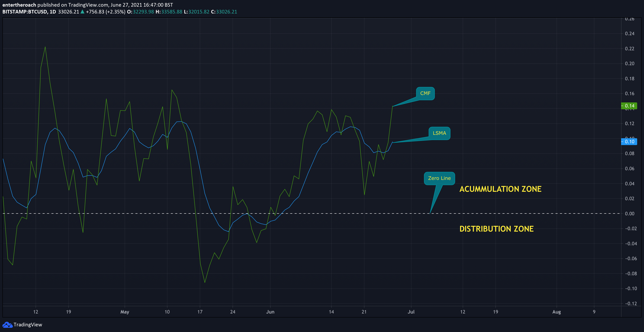The image size is (644, 332).
Task: Select the CMF callout label
Action: (x=425, y=93)
